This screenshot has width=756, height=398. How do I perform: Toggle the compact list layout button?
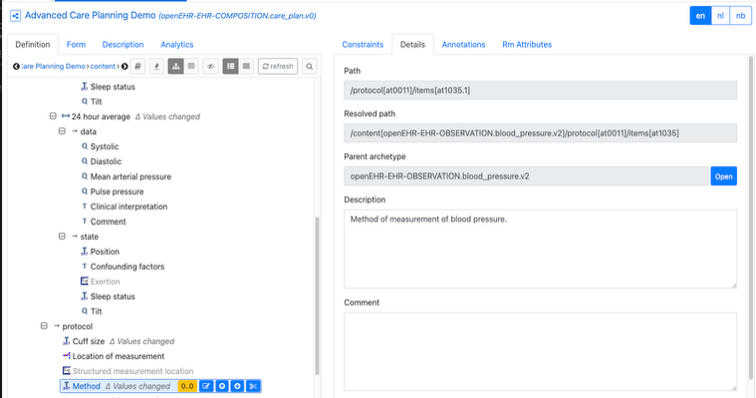[246, 67]
